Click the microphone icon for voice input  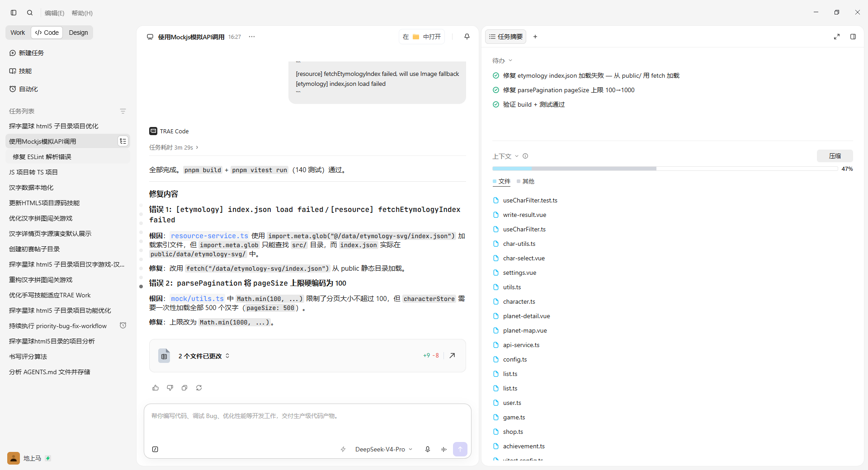point(428,449)
